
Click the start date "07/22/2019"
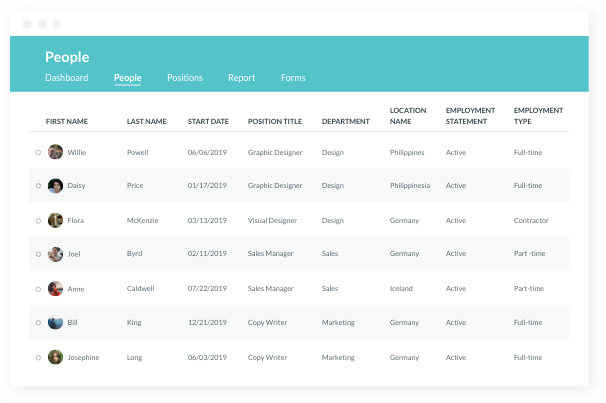coord(207,289)
